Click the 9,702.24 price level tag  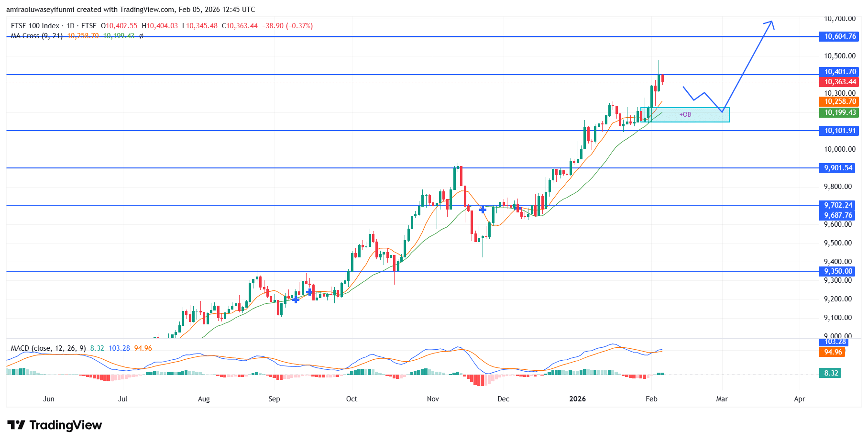pyautogui.click(x=839, y=205)
